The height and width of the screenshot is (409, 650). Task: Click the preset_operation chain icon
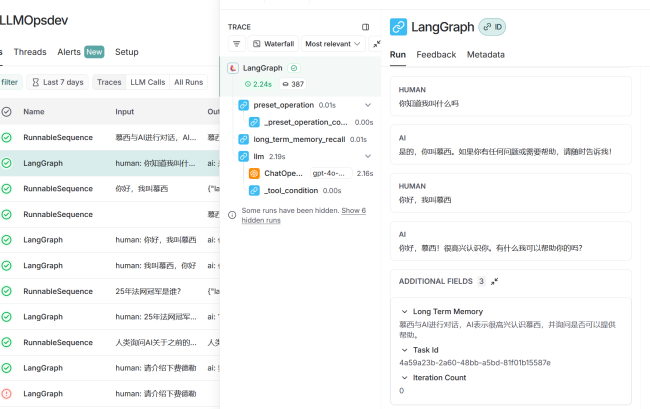pyautogui.click(x=243, y=105)
